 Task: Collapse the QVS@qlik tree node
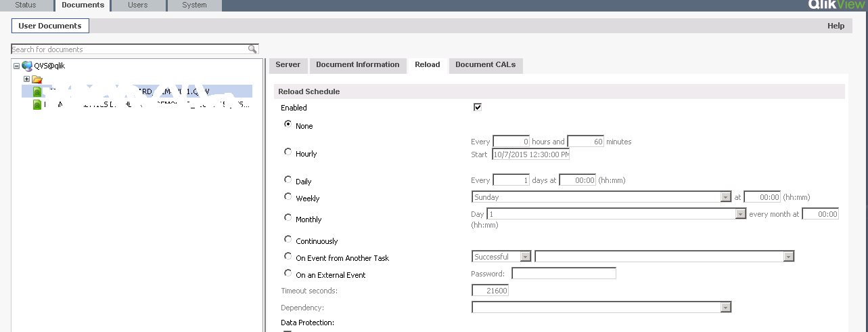(16, 66)
